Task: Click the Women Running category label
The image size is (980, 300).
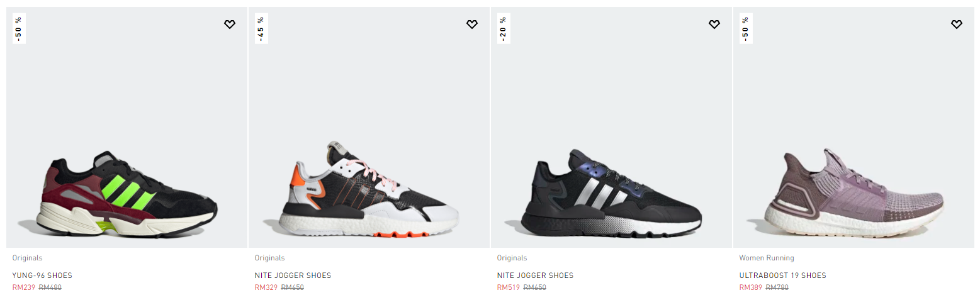Action: point(767,258)
